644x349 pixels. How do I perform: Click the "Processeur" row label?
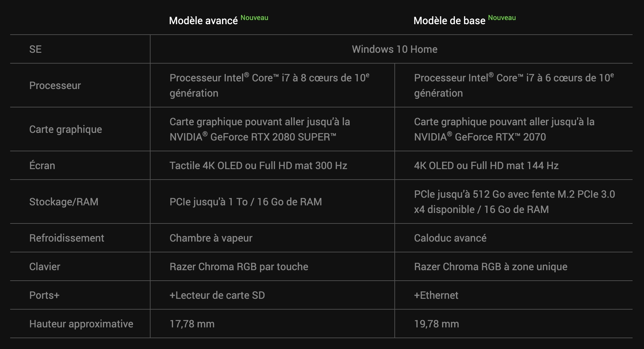tap(55, 86)
